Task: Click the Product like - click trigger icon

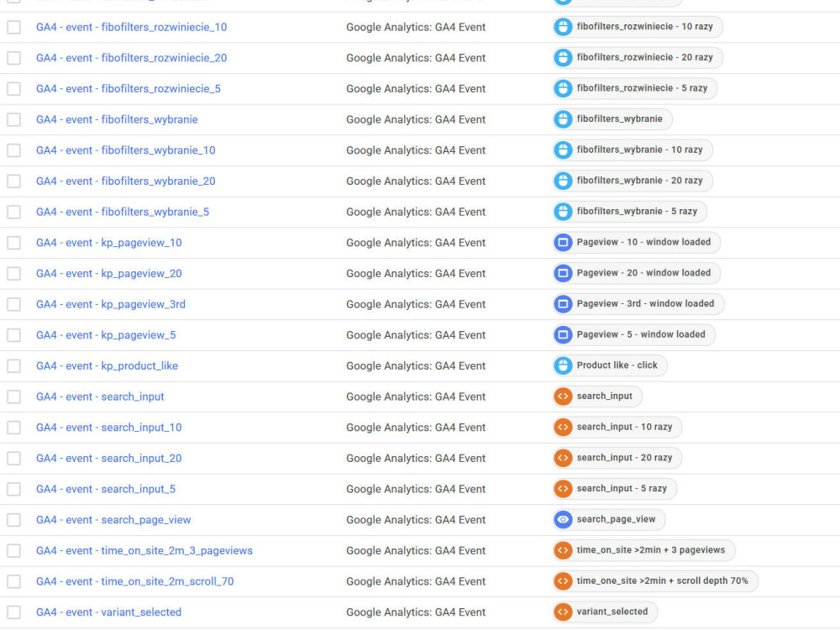Action: coord(563,366)
